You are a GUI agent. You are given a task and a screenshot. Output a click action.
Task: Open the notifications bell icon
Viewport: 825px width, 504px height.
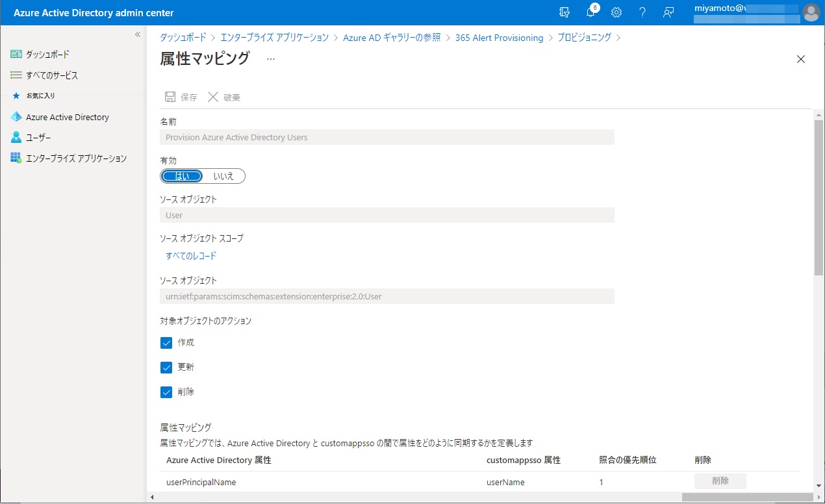pos(590,12)
